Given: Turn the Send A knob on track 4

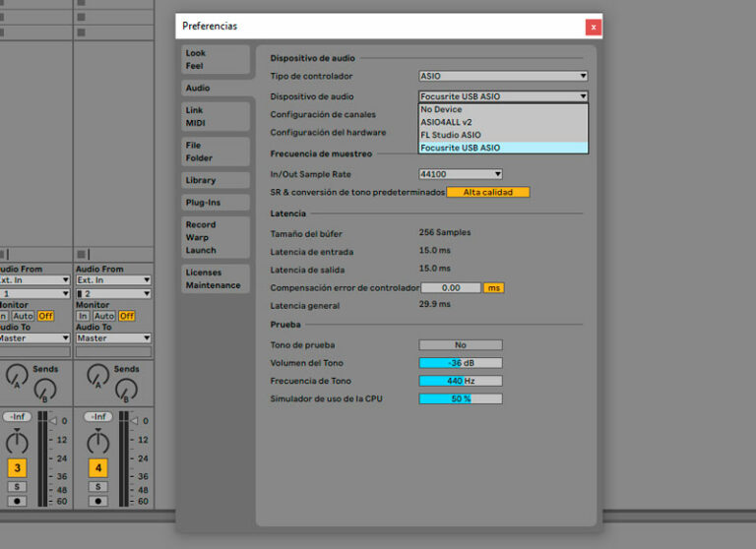Looking at the screenshot, I should click(97, 374).
